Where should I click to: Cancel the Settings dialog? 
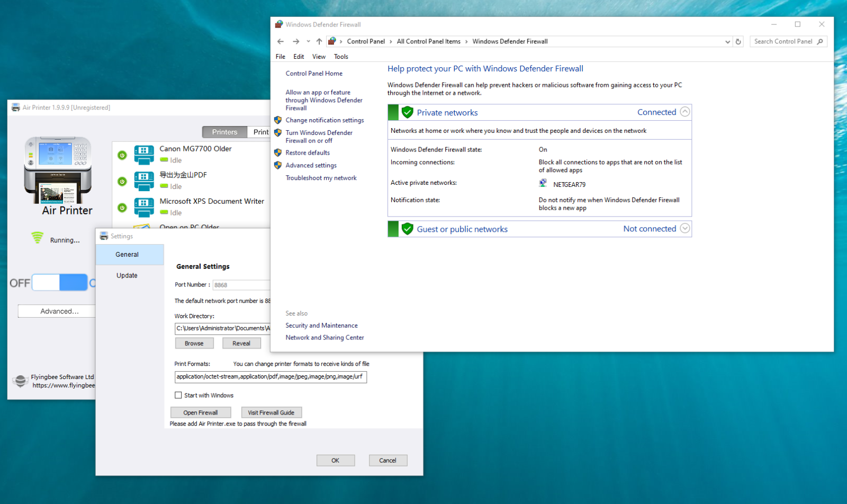point(388,461)
